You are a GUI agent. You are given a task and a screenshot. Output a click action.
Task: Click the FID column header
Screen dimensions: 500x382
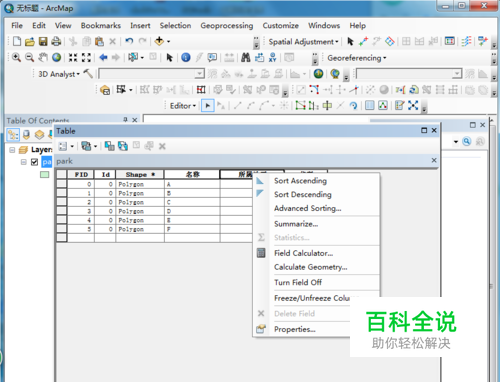click(81, 174)
